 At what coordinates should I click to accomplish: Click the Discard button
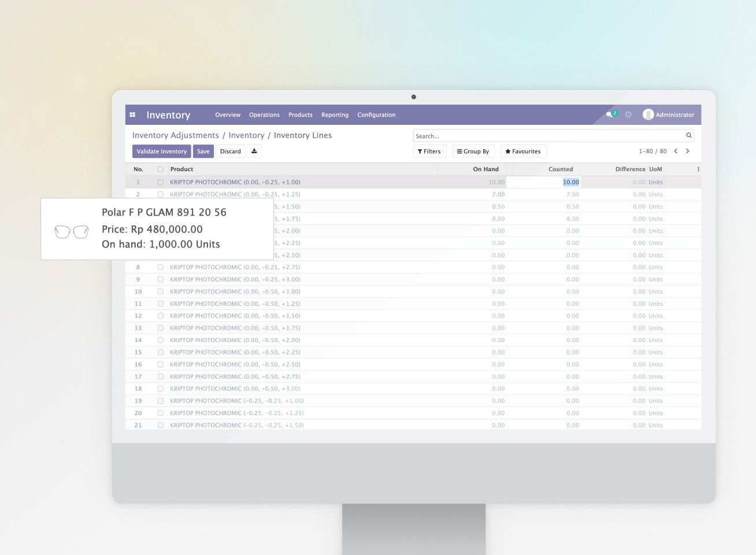click(231, 151)
